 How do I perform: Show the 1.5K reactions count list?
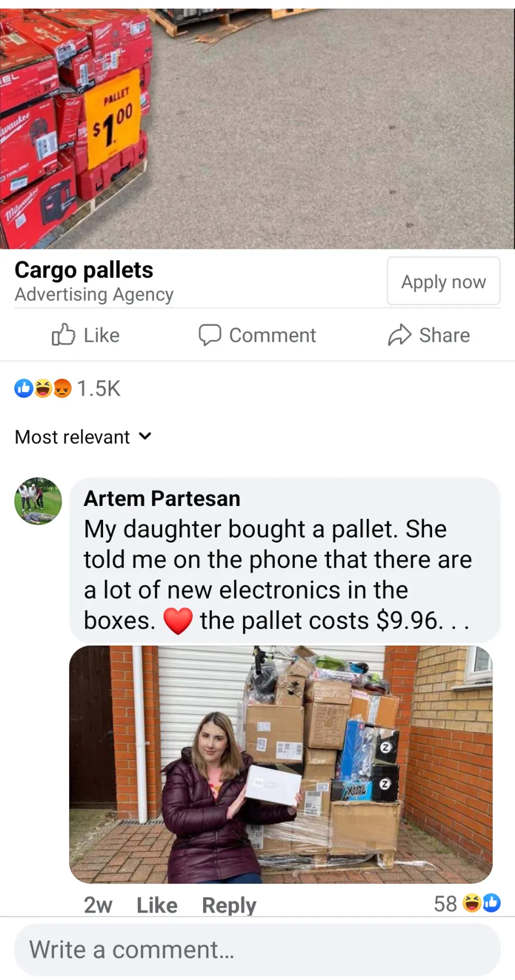point(98,388)
